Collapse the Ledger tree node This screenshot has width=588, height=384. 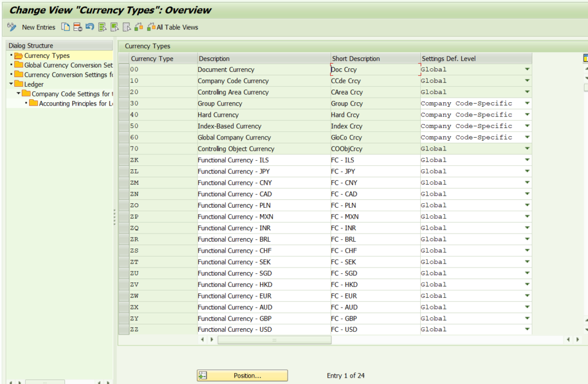click(x=10, y=84)
